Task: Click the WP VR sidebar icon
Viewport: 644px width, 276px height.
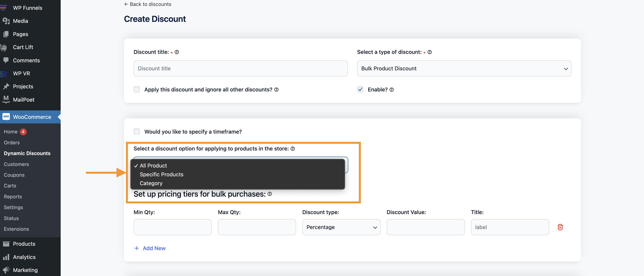Action: [5, 74]
